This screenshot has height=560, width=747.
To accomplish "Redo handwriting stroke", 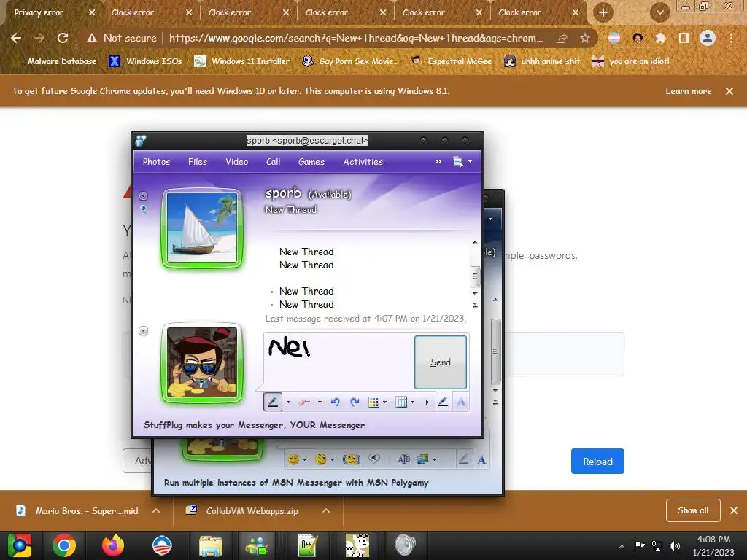I will point(355,402).
